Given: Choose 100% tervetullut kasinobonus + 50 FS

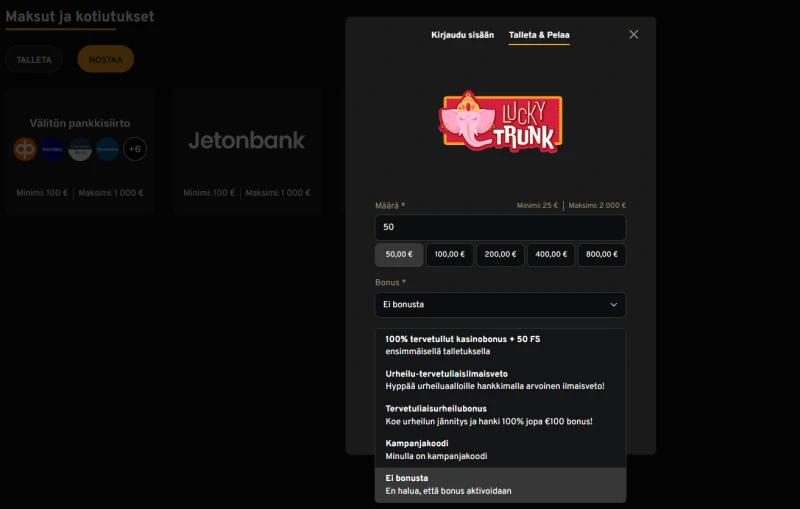Looking at the screenshot, I should pos(500,345).
